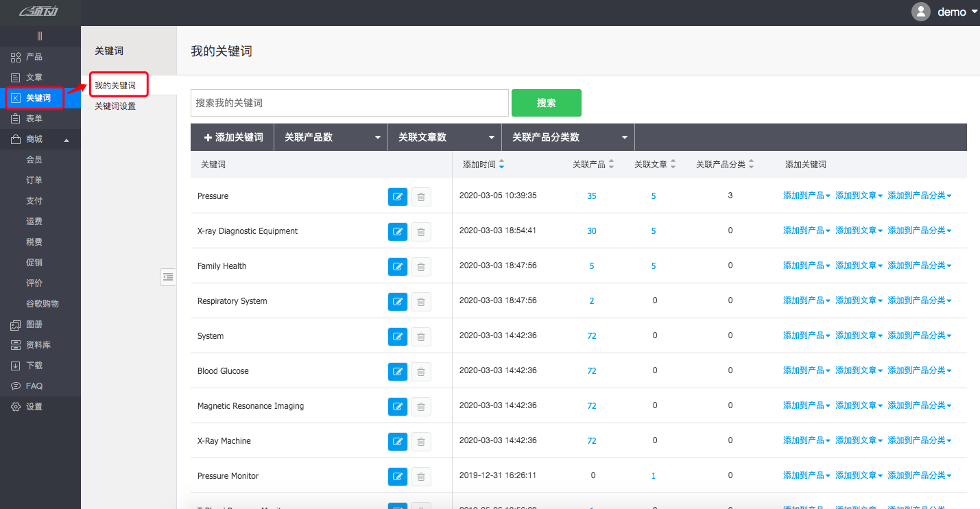Open the 图册 section in the sidebar
The height and width of the screenshot is (509, 980).
pos(34,324)
